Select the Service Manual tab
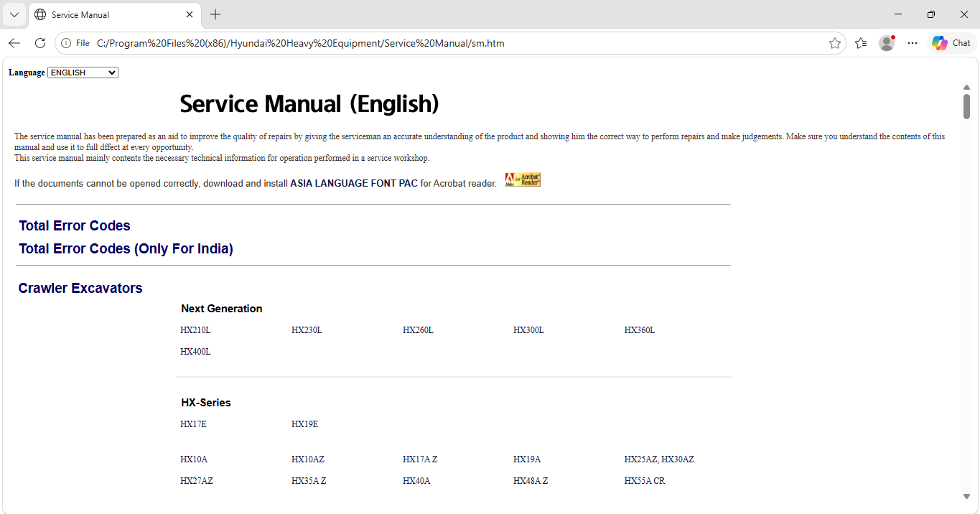The image size is (980, 514). (115, 14)
